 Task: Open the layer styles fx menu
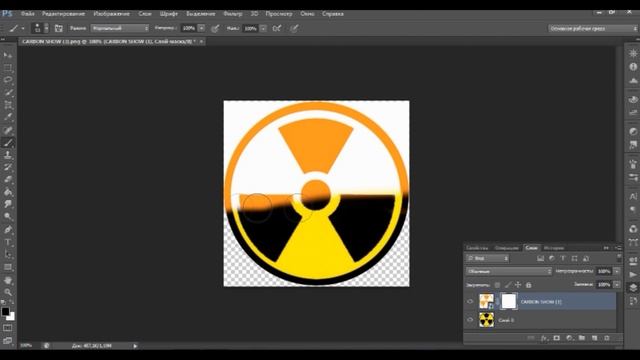544,338
